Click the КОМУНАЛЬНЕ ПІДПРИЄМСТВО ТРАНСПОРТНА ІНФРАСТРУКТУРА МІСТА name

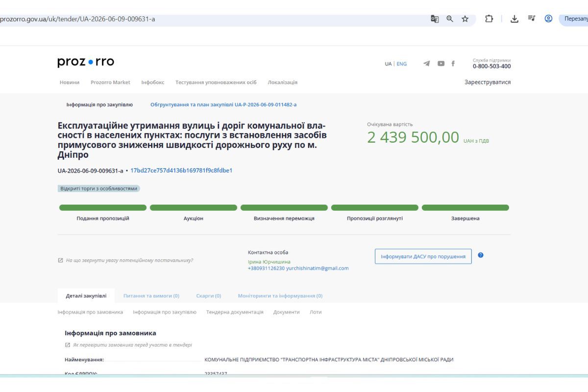(x=329, y=360)
